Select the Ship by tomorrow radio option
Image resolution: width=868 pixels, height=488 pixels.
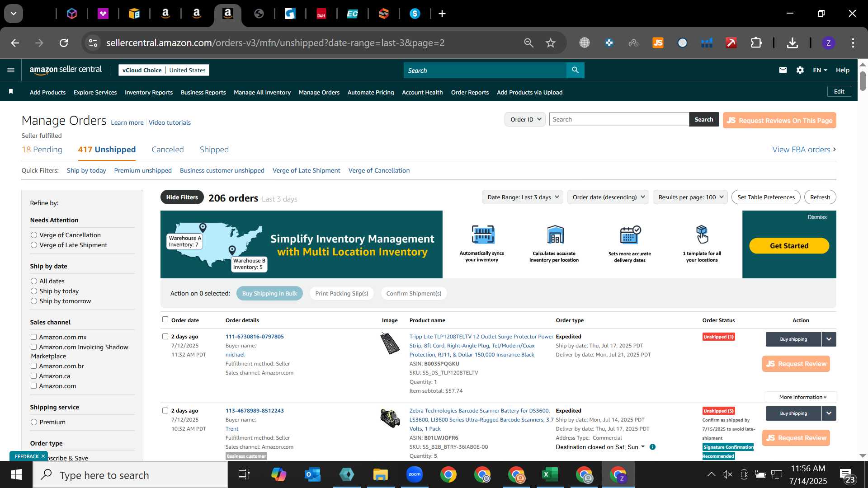pos(34,301)
